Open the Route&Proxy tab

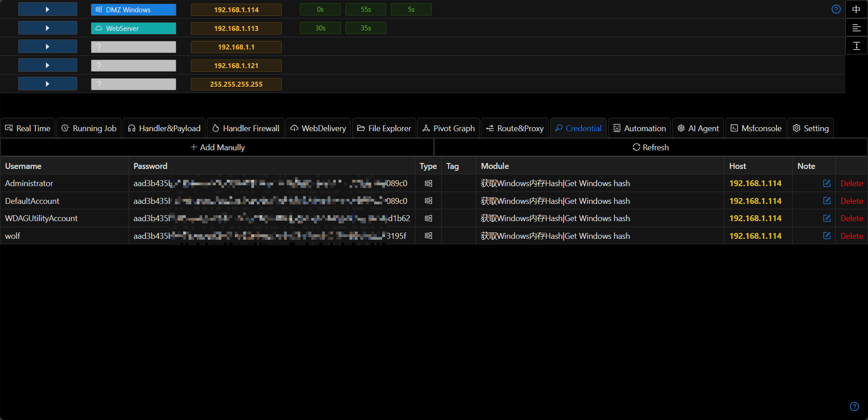click(515, 128)
